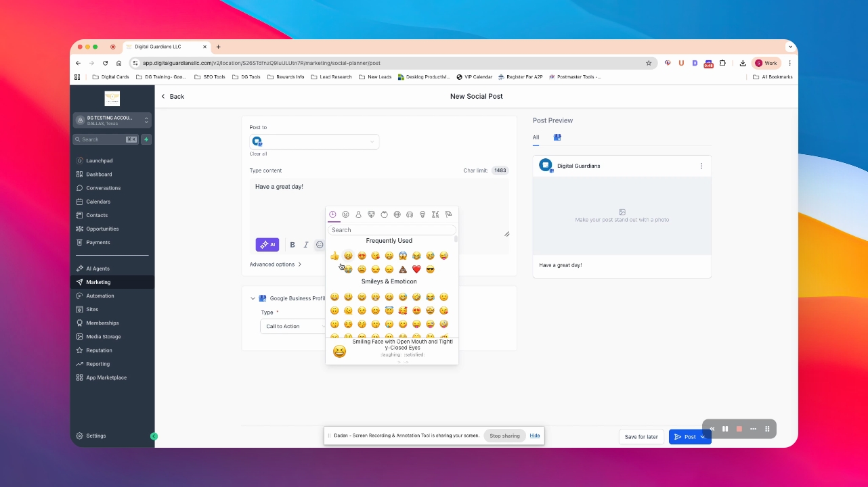Insert the sunglasses face emoji
The image size is (868, 487).
(430, 269)
